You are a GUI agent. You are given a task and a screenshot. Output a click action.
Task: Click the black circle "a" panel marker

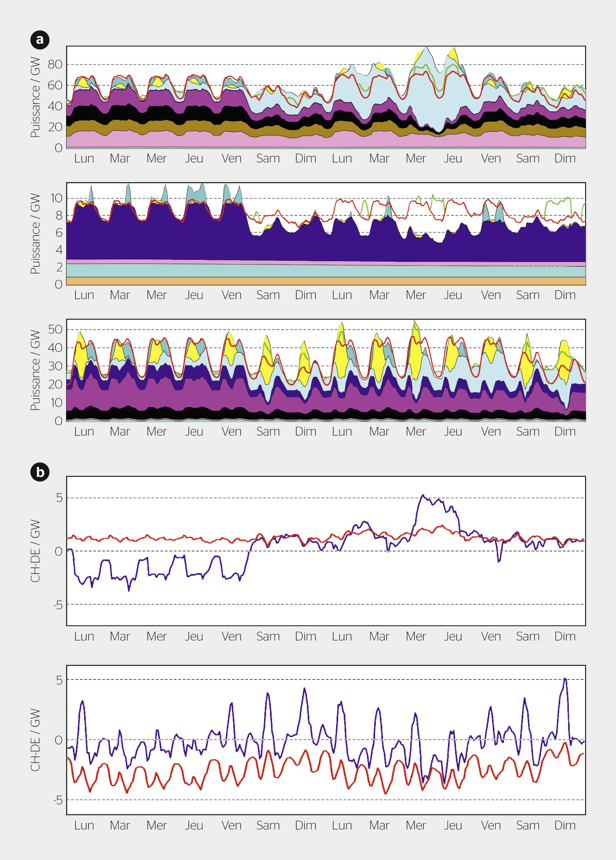pos(40,40)
